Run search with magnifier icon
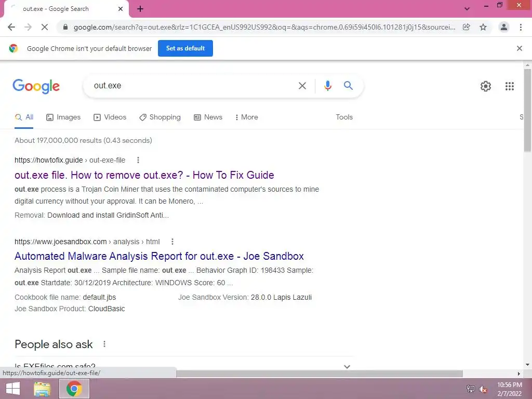Image resolution: width=532 pixels, height=399 pixels. click(348, 86)
